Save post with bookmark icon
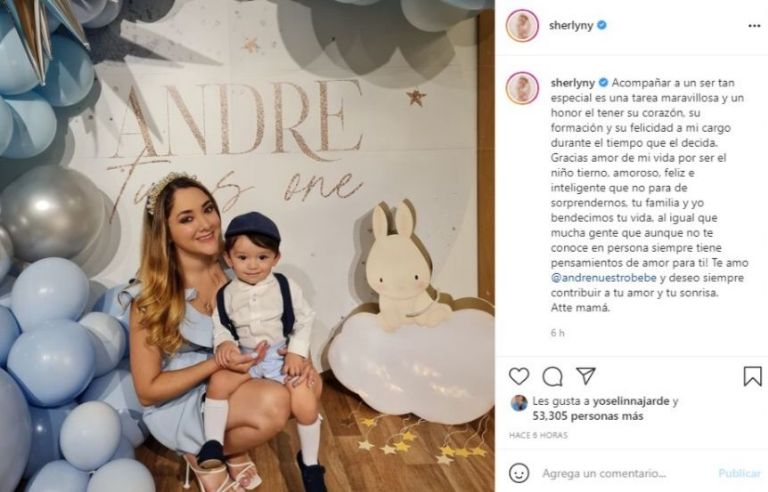This screenshot has width=768, height=492. click(x=752, y=376)
